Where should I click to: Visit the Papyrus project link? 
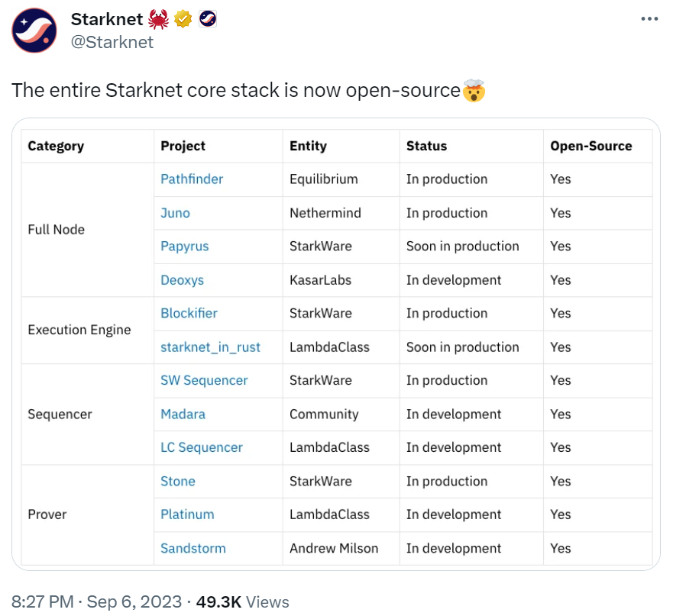(184, 247)
